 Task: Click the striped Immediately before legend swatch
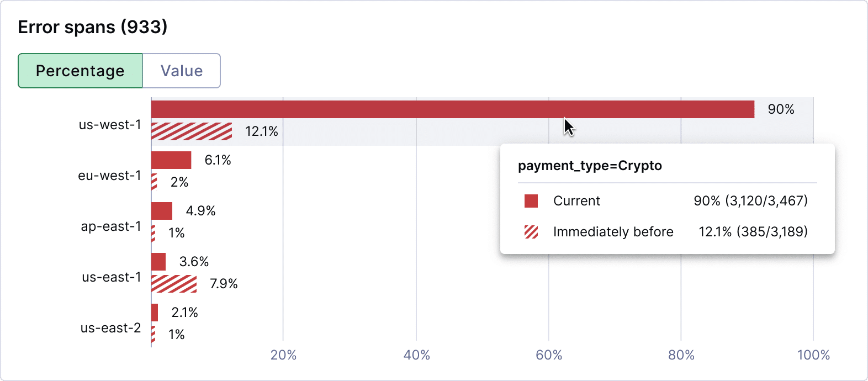pyautogui.click(x=531, y=232)
